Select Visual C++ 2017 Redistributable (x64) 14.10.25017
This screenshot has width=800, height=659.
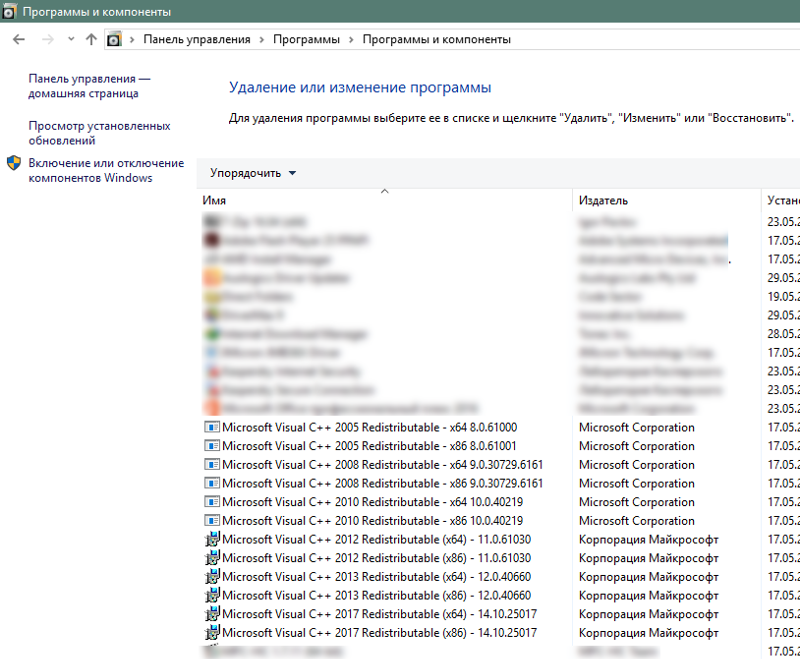click(x=380, y=614)
